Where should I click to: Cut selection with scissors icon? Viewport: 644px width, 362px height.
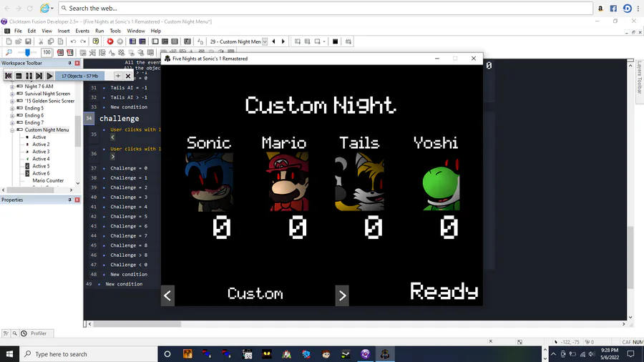pos(41,41)
